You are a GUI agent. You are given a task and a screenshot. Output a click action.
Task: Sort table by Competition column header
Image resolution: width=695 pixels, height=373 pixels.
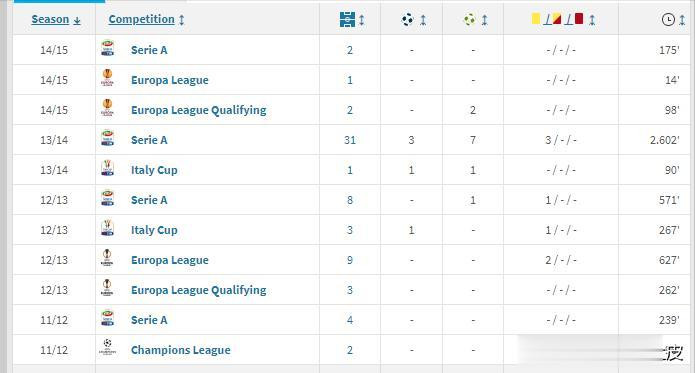pyautogui.click(x=141, y=19)
